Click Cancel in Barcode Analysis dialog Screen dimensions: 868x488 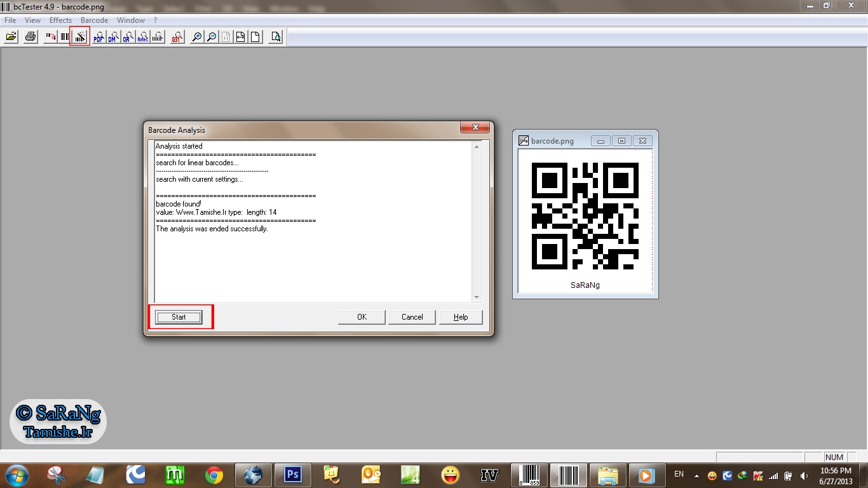[412, 317]
